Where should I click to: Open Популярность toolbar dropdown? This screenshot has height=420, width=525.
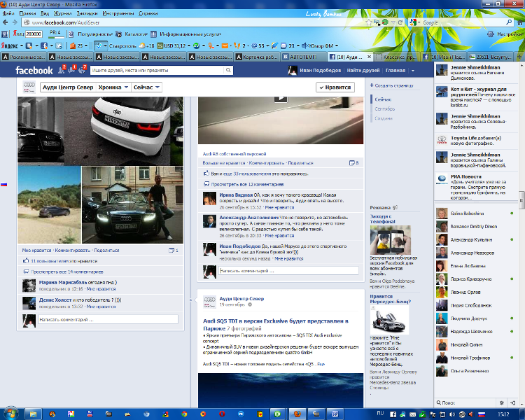coord(95,34)
